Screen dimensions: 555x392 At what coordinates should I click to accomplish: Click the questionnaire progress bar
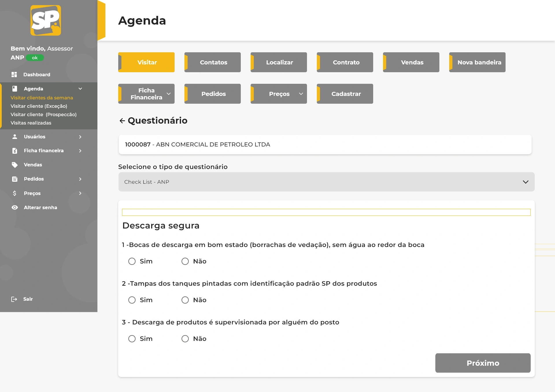[326, 212]
